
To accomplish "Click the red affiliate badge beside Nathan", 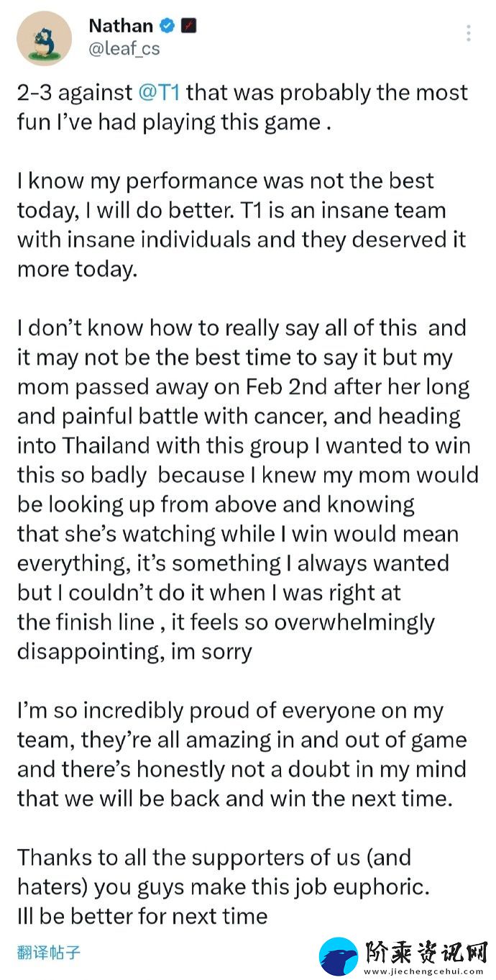I will tap(189, 27).
